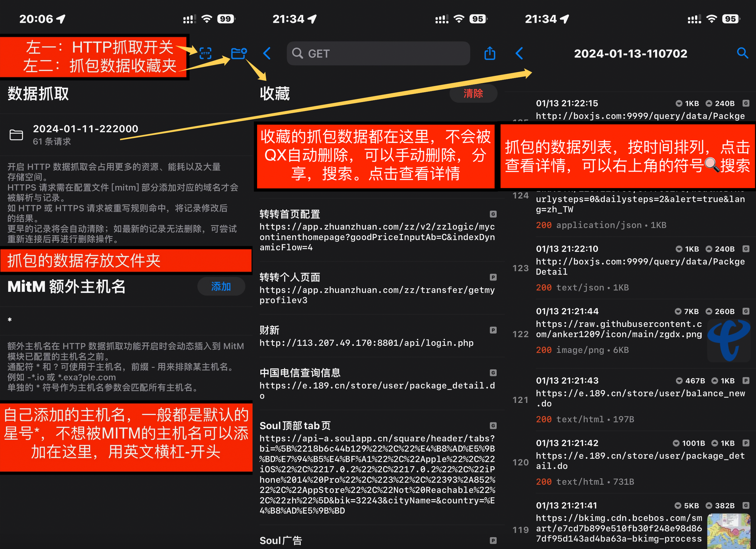The image size is (756, 549).
Task: Click the 200 application/json status line
Action: [x=601, y=225]
